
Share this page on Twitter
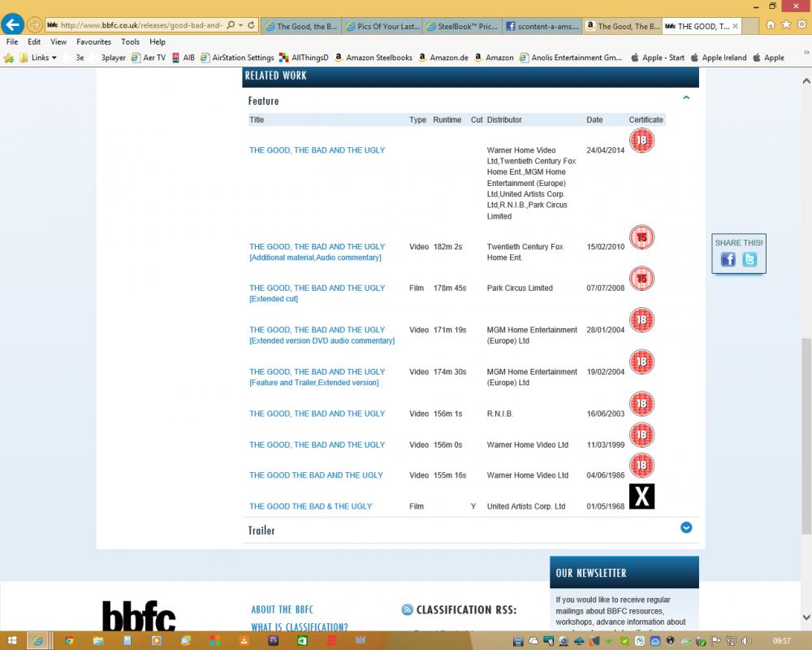[749, 259]
